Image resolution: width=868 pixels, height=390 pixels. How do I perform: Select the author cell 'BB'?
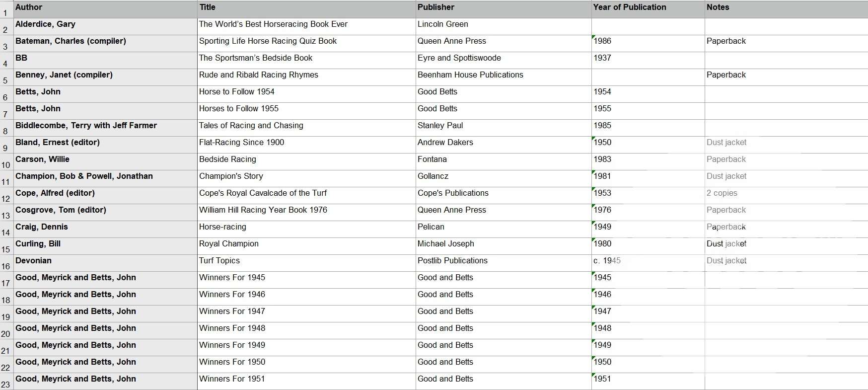coord(105,61)
